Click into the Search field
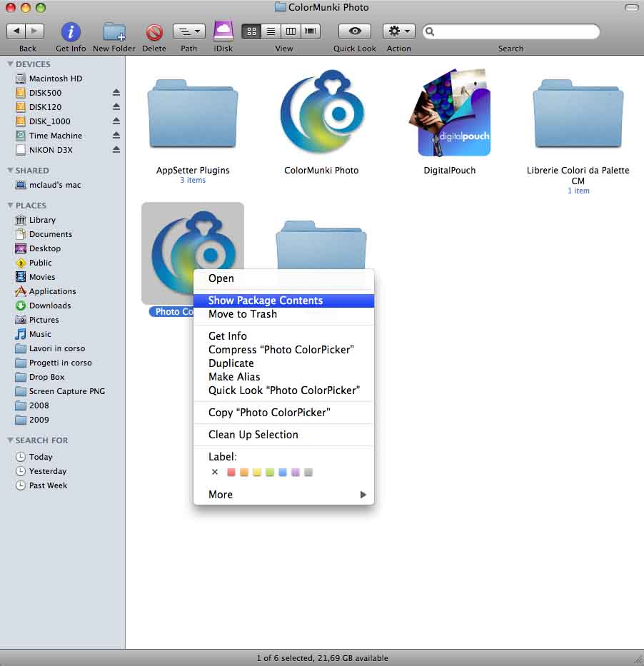Screen dimensions: 644x666 click(511, 31)
